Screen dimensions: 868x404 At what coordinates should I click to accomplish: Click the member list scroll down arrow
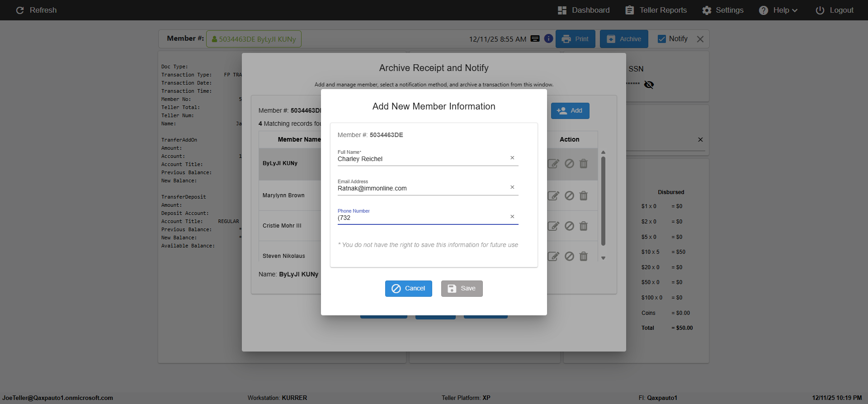tap(603, 258)
